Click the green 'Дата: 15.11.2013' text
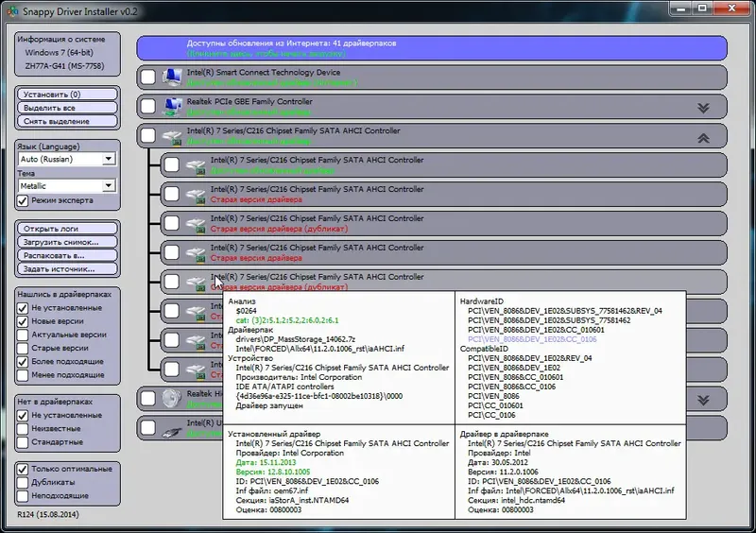 266,462
